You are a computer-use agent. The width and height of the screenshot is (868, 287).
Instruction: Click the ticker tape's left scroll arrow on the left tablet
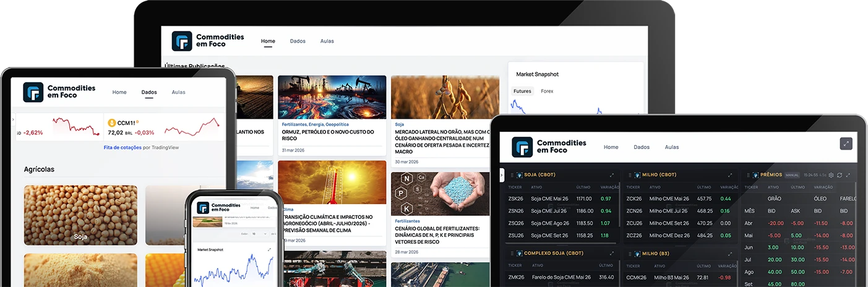tap(14, 119)
